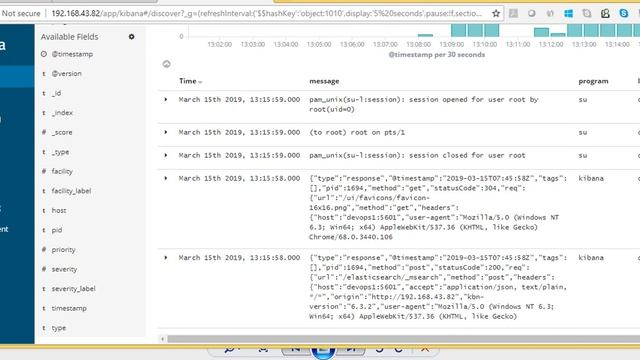This screenshot has height=360, width=640.
Task: Click the 'session closed for user root' message
Action: tap(417, 156)
